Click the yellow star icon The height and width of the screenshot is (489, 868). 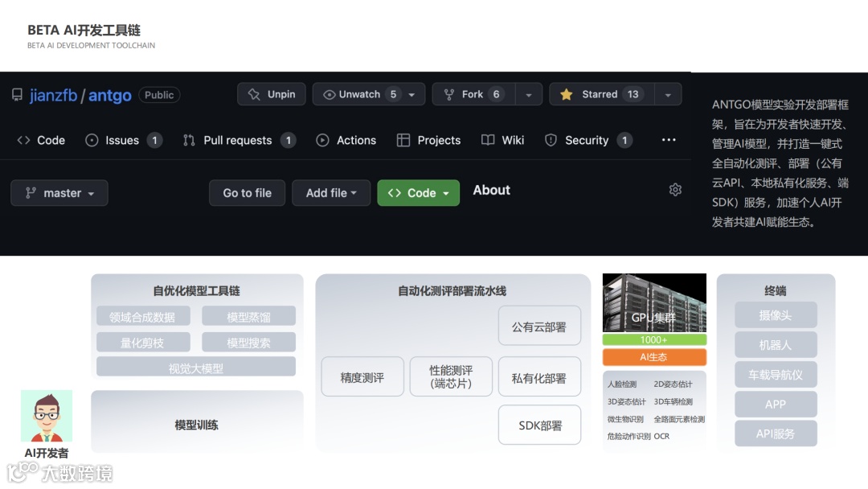pyautogui.click(x=566, y=95)
